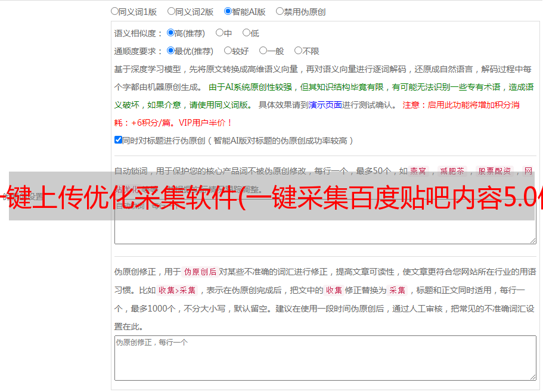Click the 减肥茶 example keyword
Screen dimensions: 543x392
point(452,171)
